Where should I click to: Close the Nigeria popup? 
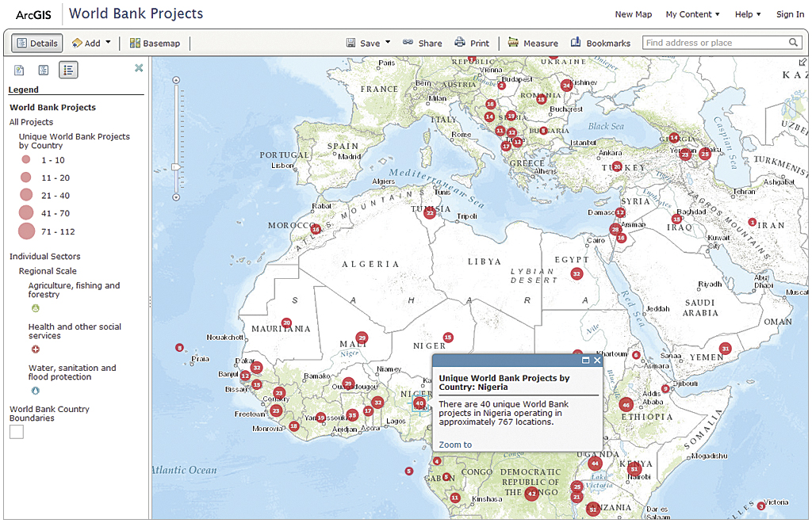[x=597, y=361]
